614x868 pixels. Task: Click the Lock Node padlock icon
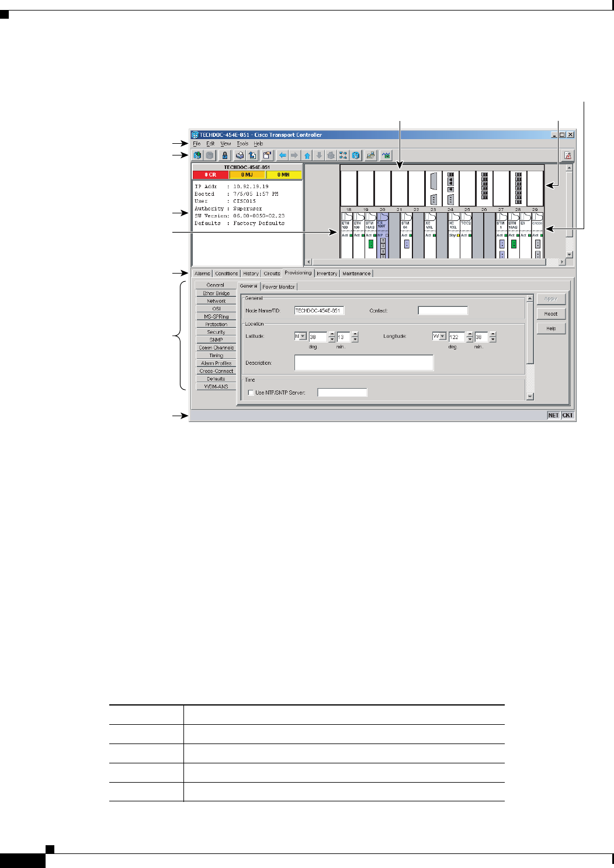click(x=224, y=155)
